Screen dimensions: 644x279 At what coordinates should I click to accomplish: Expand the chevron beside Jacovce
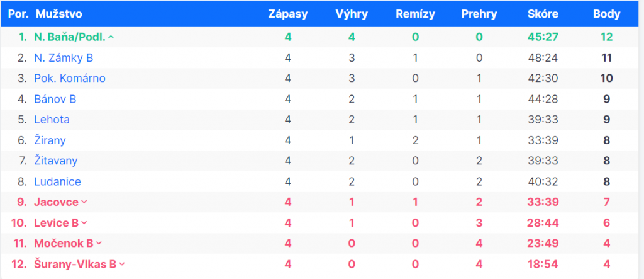point(84,202)
